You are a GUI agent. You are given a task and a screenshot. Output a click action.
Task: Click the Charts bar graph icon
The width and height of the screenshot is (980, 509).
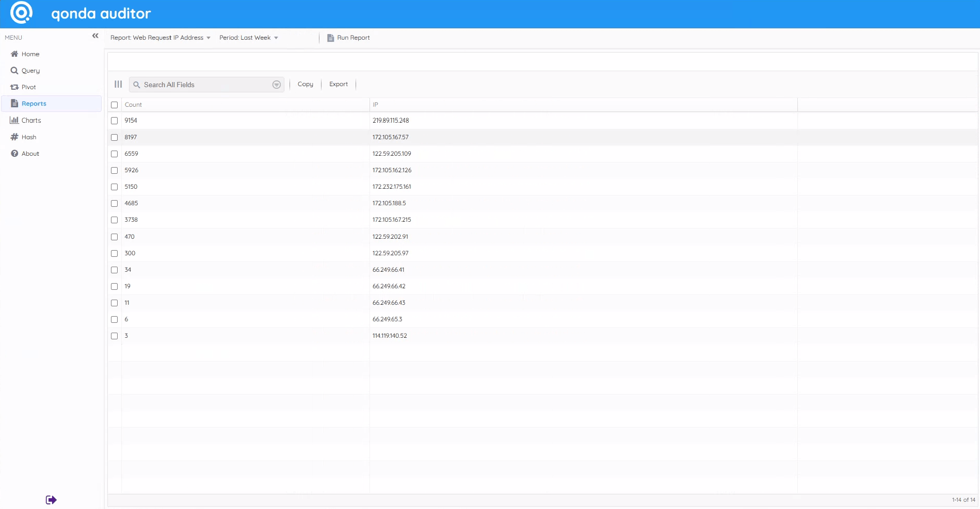coord(14,120)
